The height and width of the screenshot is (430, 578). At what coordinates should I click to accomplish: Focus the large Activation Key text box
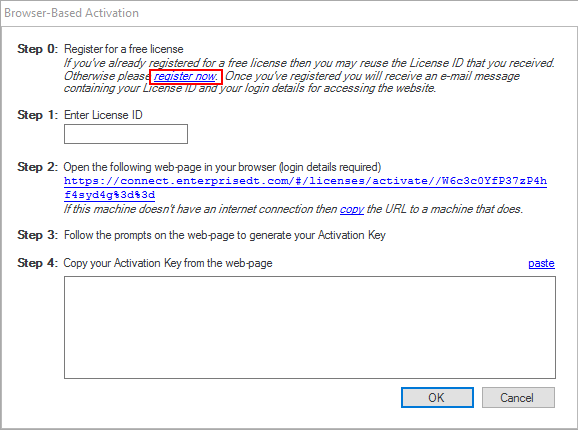click(310, 328)
